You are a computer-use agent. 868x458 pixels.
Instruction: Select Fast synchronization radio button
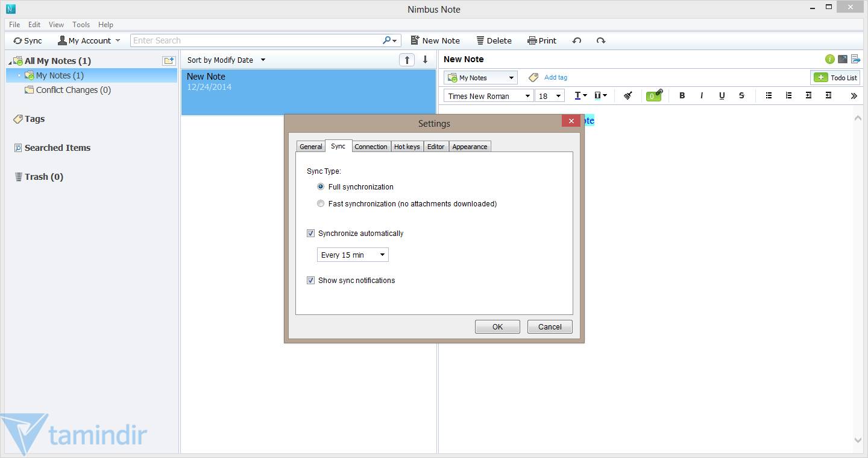[x=321, y=204]
